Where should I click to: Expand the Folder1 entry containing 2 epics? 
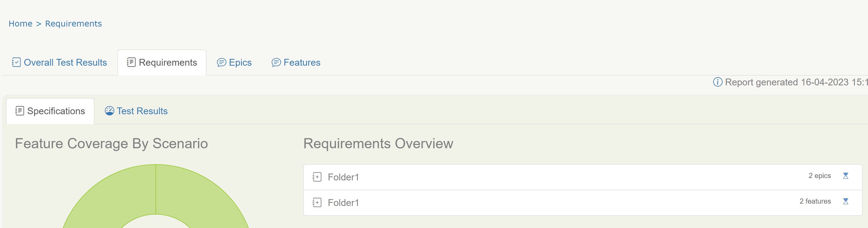[x=344, y=177]
